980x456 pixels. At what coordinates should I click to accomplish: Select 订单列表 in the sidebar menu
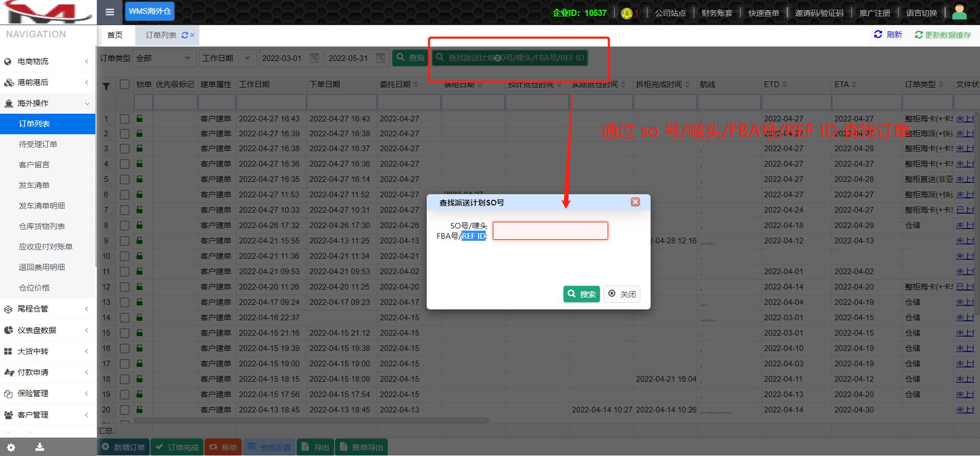point(48,124)
